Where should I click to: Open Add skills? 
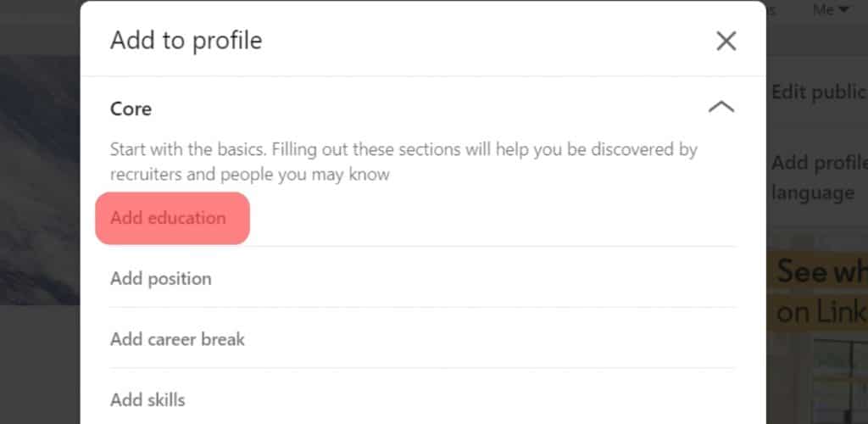(x=147, y=399)
